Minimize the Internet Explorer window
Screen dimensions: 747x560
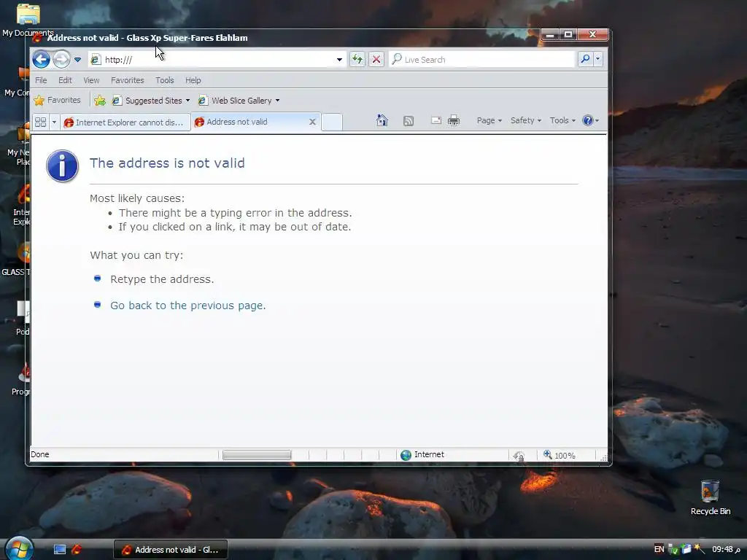coord(550,34)
